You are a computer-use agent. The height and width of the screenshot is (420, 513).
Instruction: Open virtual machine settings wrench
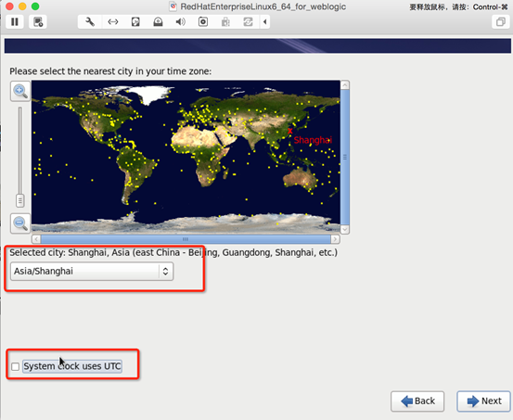coord(90,22)
